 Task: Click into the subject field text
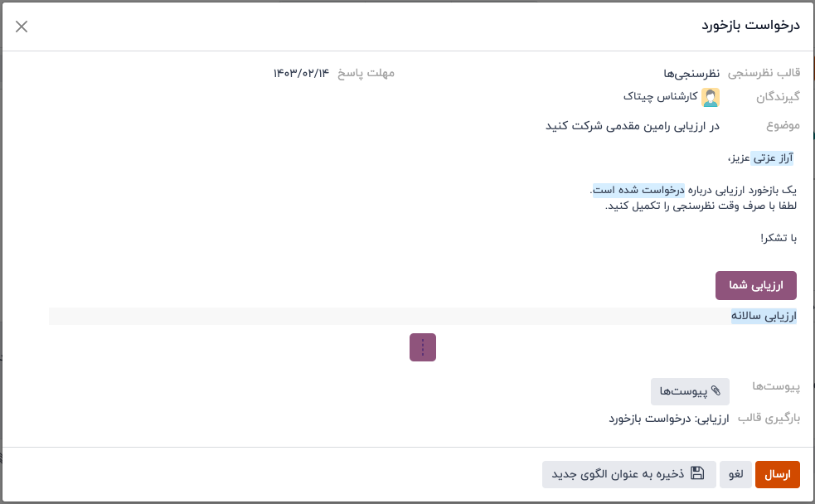632,126
